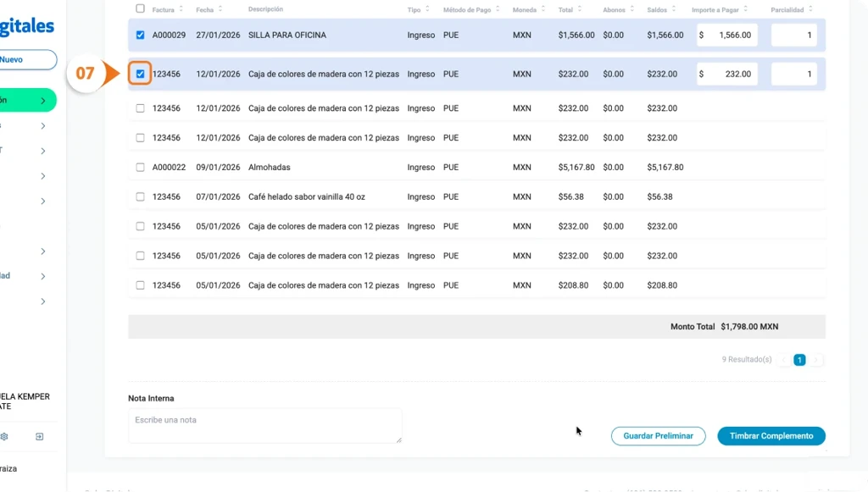Toggle the select-all checkbox in the table header

coord(141,9)
